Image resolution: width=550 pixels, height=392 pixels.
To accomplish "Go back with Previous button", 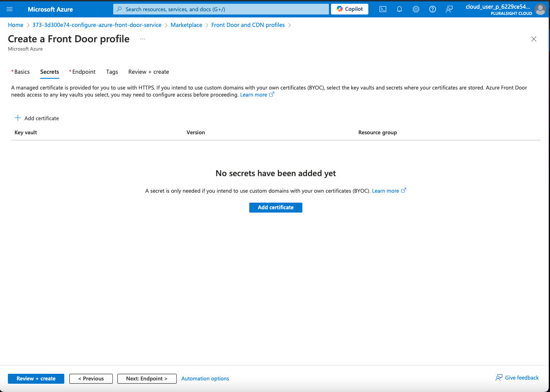I will tap(91, 379).
